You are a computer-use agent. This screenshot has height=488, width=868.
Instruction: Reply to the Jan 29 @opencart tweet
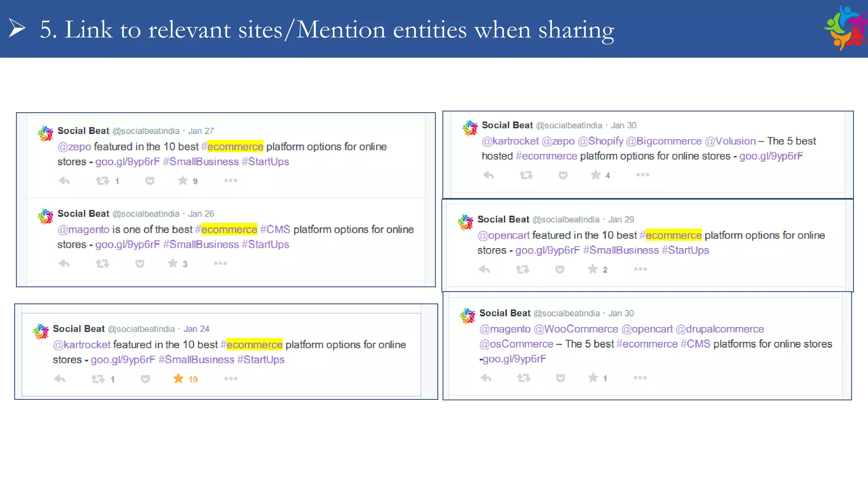484,269
